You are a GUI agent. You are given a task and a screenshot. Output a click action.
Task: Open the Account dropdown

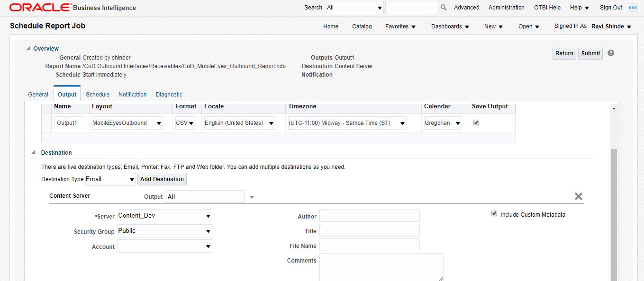click(164, 246)
